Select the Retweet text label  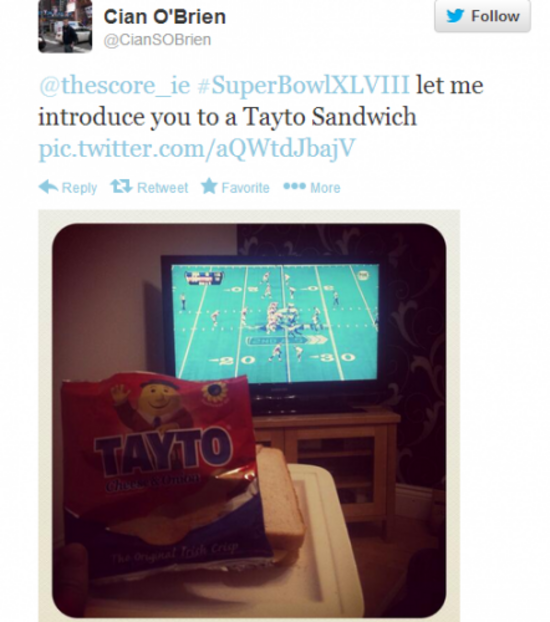162,187
